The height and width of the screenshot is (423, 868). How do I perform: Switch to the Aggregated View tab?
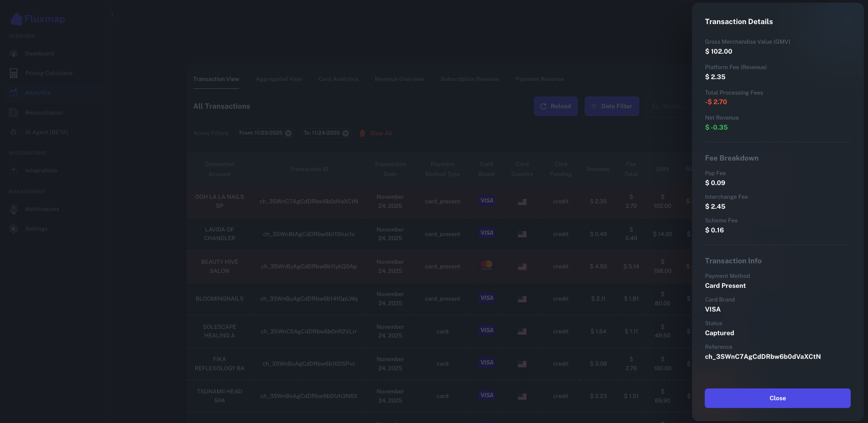click(x=279, y=79)
